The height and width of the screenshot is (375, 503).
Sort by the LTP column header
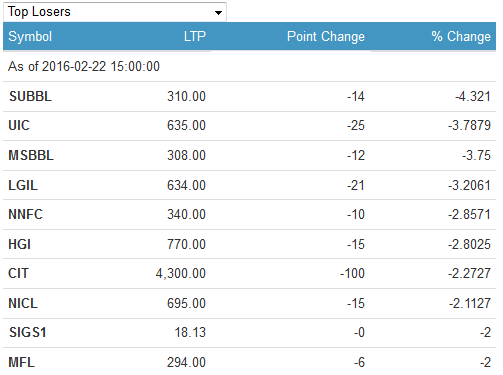pos(195,36)
